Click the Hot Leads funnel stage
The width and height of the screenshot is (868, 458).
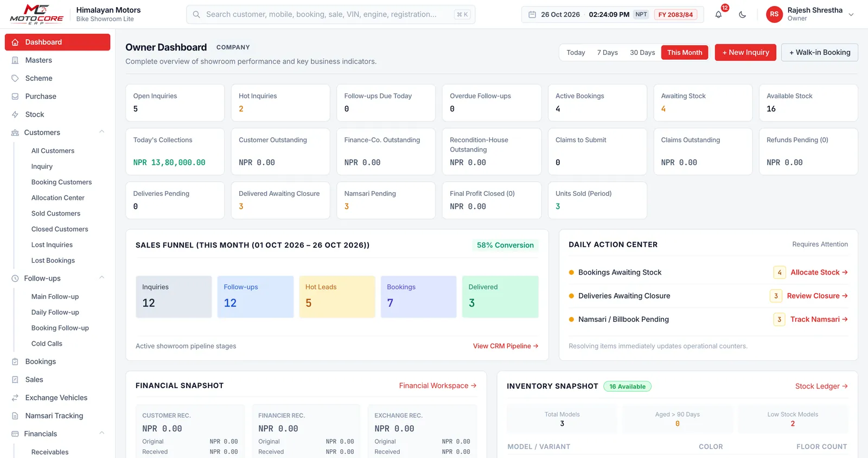coord(337,297)
